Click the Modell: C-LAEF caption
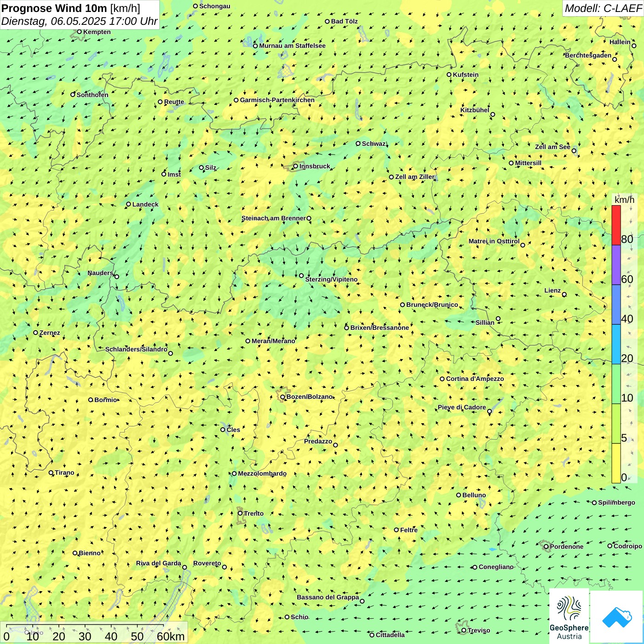 [603, 8]
